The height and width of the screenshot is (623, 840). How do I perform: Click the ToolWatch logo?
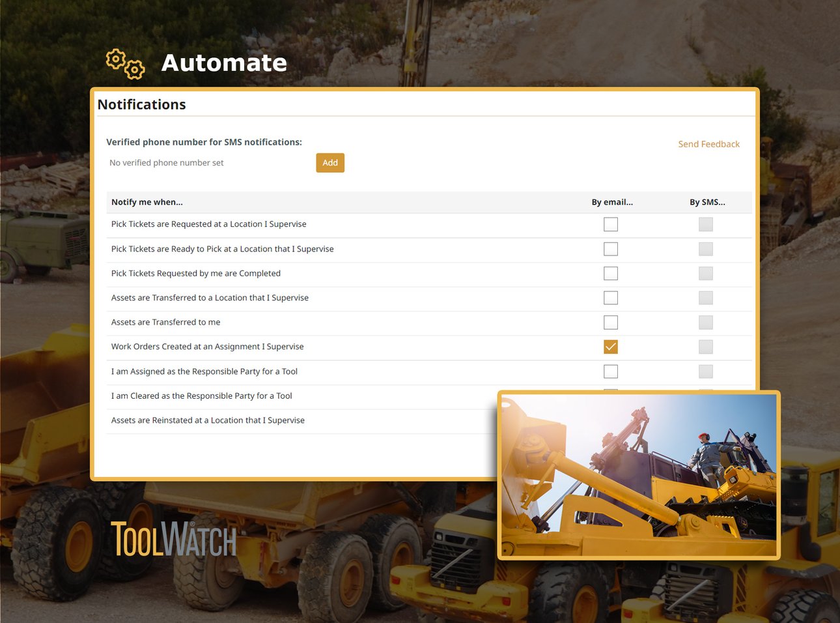pyautogui.click(x=173, y=538)
